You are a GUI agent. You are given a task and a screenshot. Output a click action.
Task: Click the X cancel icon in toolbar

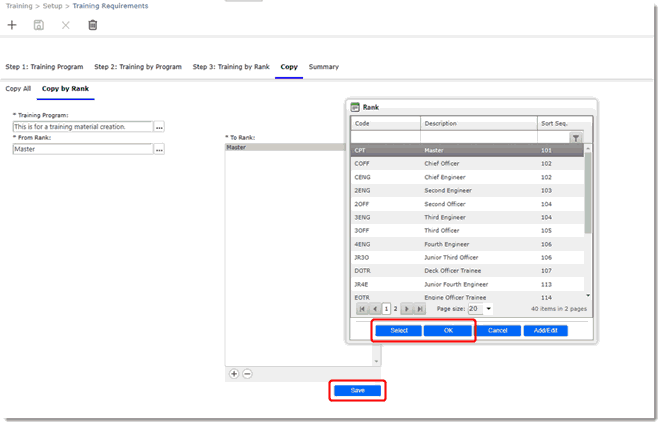[66, 25]
